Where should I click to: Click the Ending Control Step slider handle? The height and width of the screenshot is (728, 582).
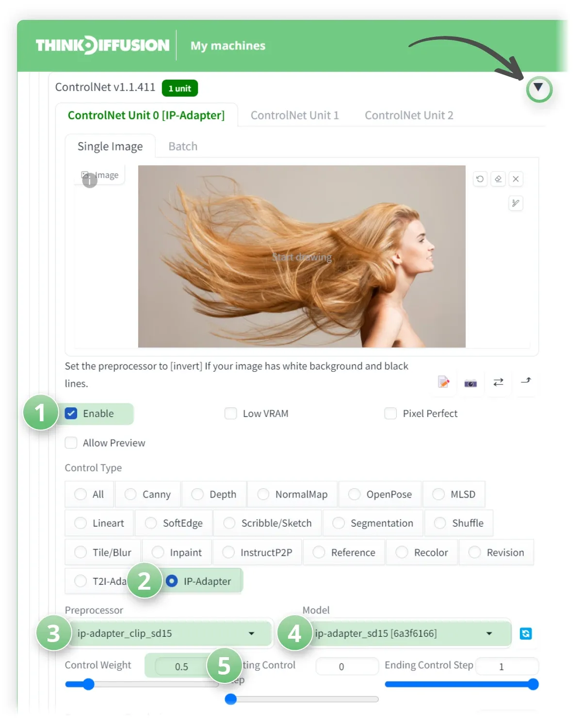click(x=533, y=684)
